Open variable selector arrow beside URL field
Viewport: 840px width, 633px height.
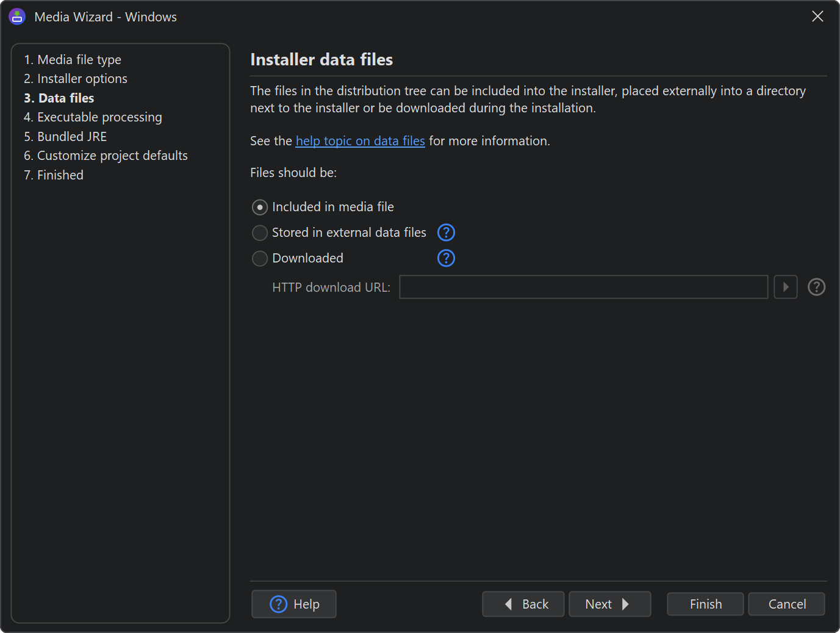pos(786,287)
